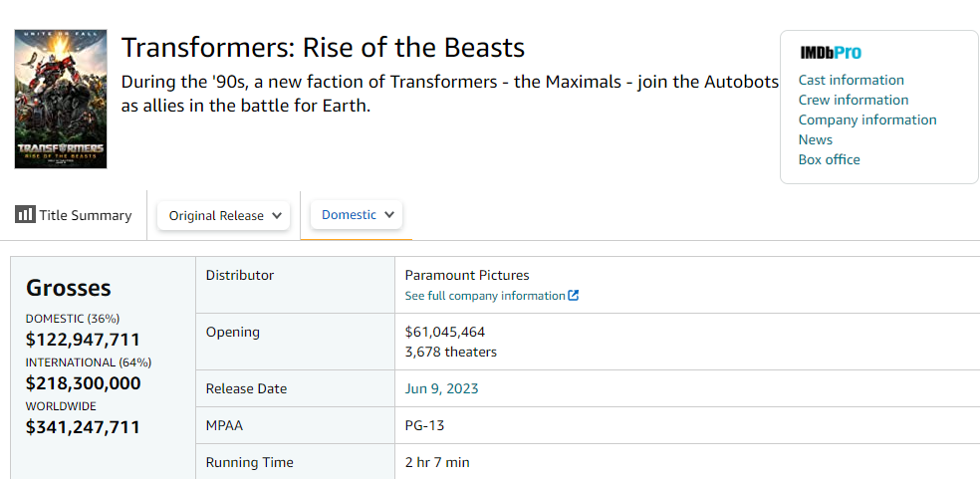Open the Transformers movie poster thumbnail
Screen dimensions: 980x479
coord(61,99)
